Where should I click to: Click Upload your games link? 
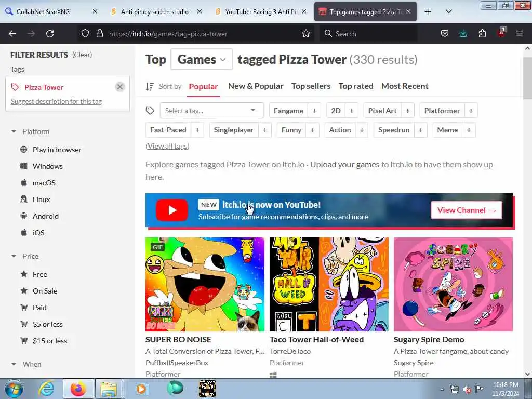(345, 165)
